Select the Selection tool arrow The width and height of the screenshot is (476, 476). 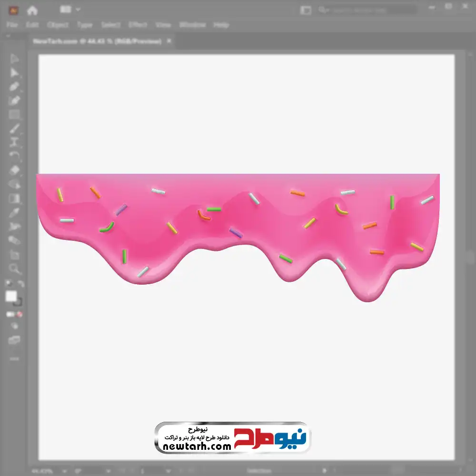(15, 59)
